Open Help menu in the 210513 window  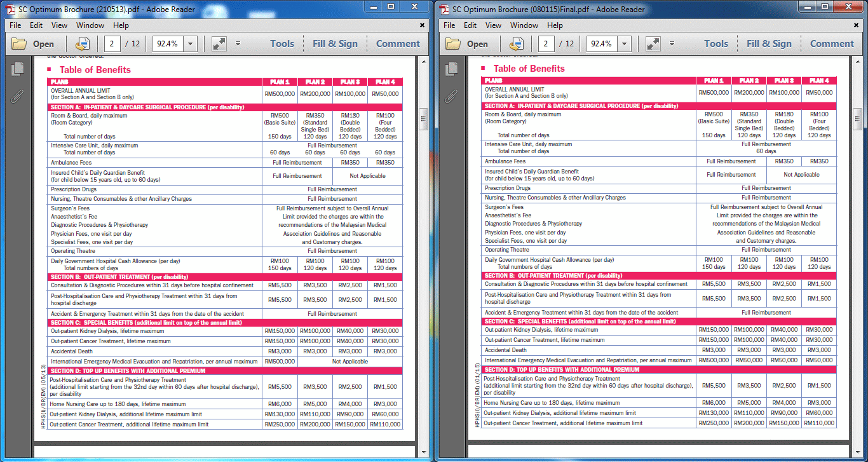click(x=121, y=25)
